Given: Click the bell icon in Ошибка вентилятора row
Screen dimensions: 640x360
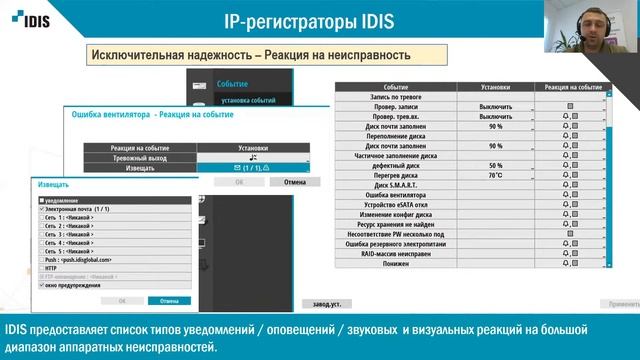Looking at the screenshot, I should [x=566, y=195].
